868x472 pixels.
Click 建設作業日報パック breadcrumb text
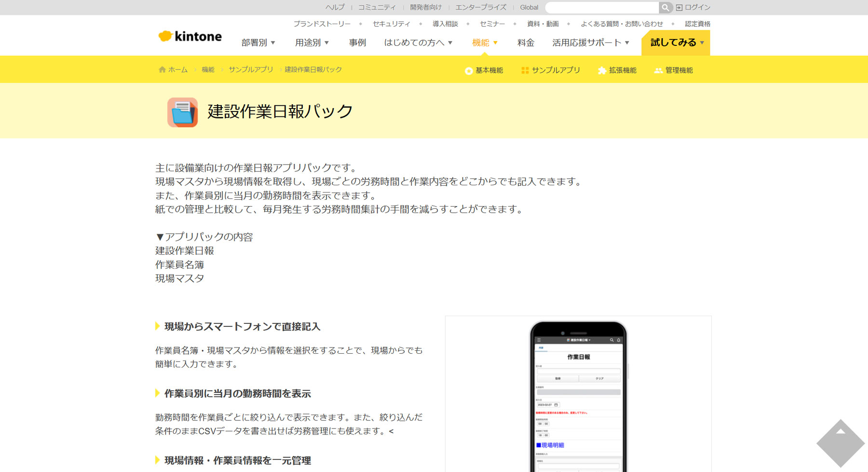tap(313, 69)
